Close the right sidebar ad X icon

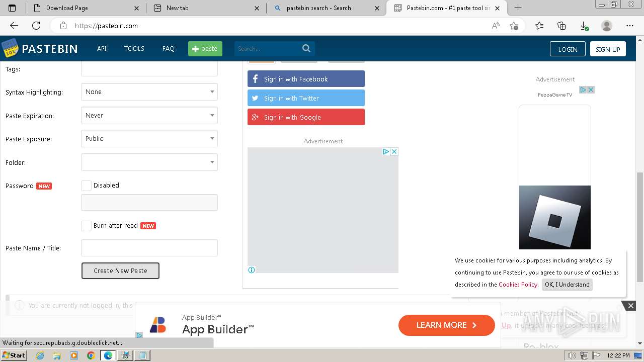(x=591, y=89)
